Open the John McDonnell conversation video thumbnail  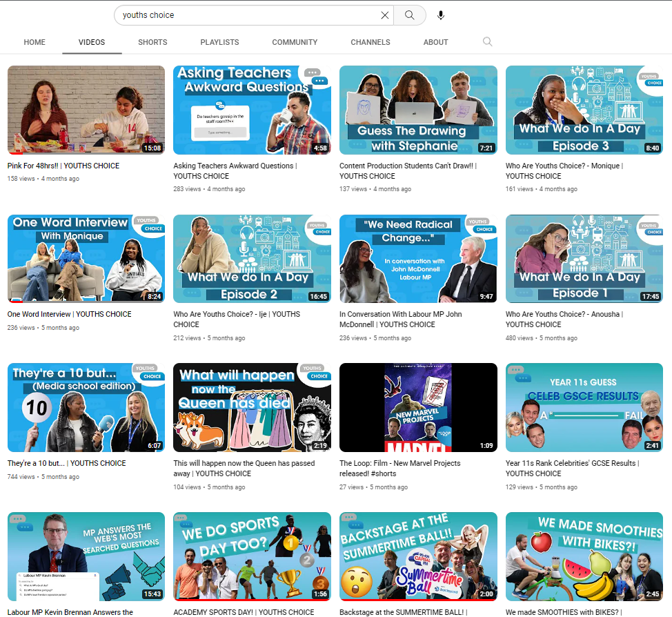418,259
